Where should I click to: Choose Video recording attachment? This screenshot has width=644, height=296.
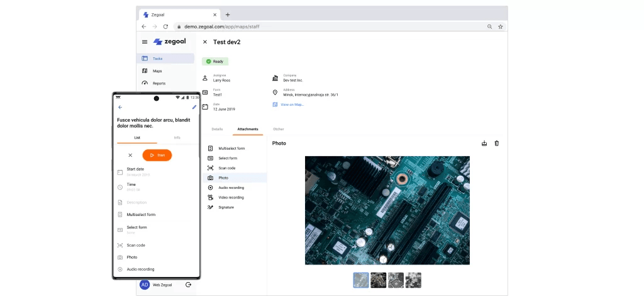coord(231,197)
